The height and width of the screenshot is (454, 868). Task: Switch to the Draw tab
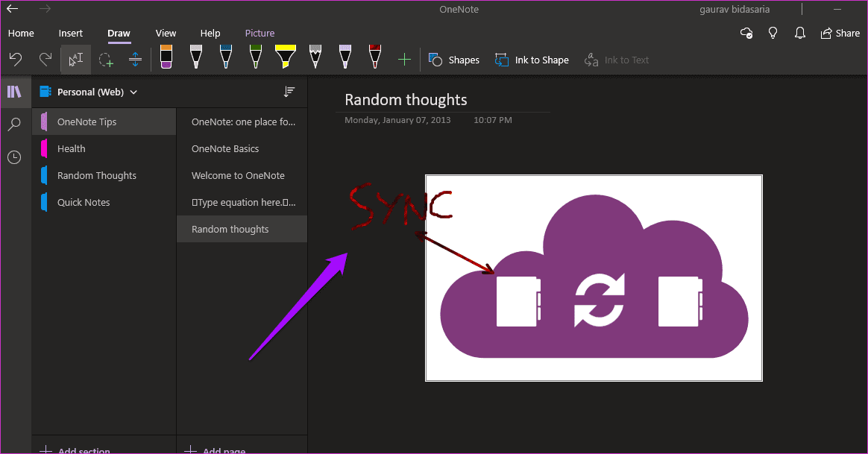(x=119, y=34)
